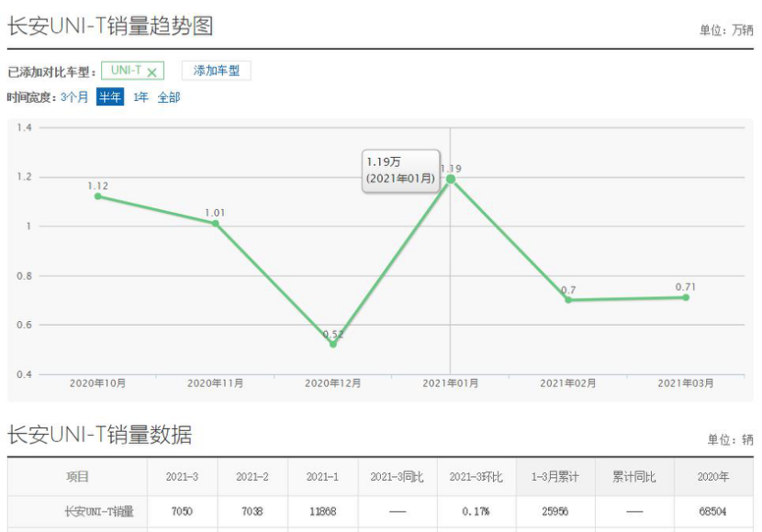Screen dimensions: 762x532
Task: Select the 半年 time range
Action: [110, 97]
